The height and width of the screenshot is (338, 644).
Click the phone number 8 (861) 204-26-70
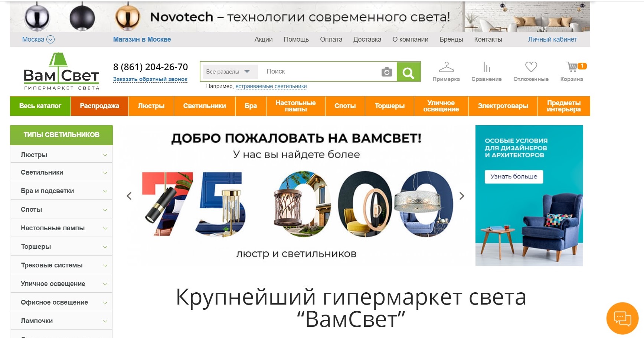150,67
